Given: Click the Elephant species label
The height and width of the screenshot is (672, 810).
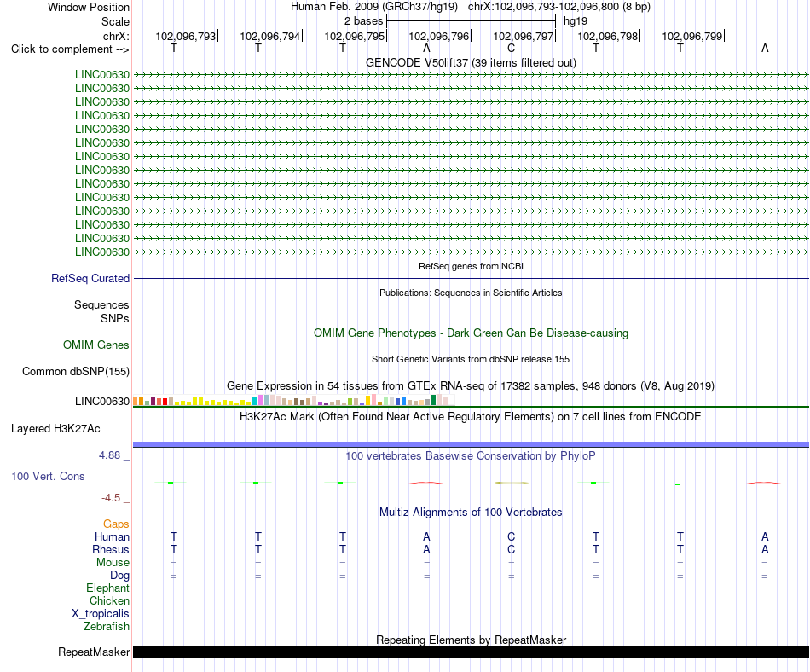Looking at the screenshot, I should coord(107,588).
